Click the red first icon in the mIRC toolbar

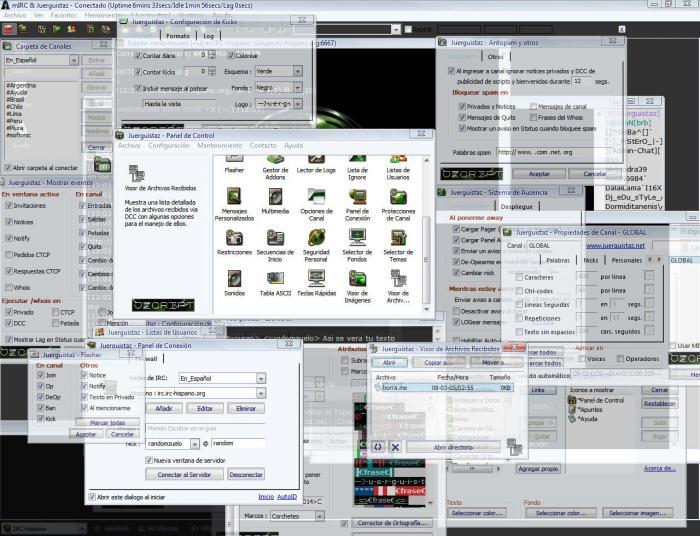coord(8,29)
